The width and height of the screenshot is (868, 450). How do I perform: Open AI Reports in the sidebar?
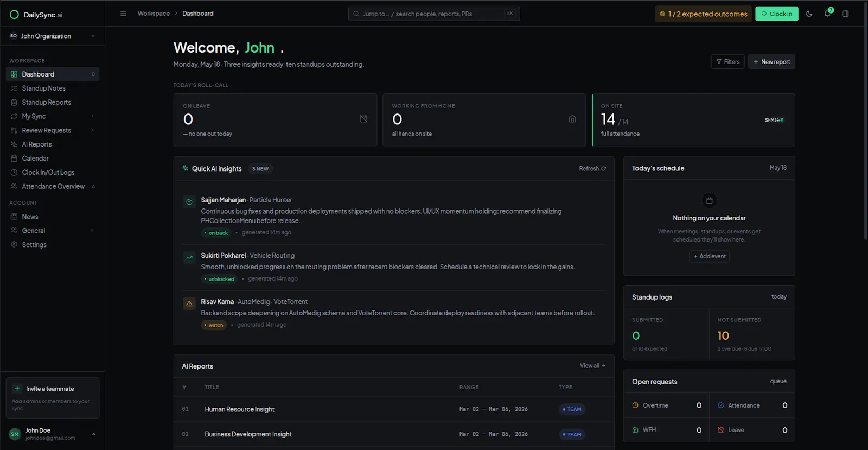click(53, 144)
